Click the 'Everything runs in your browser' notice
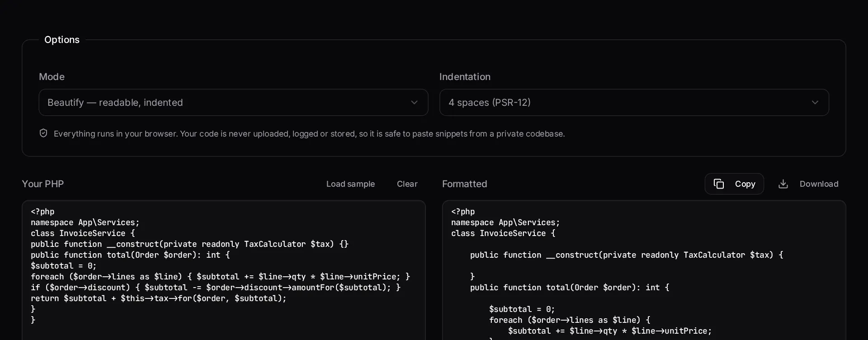The image size is (868, 340). pyautogui.click(x=309, y=134)
